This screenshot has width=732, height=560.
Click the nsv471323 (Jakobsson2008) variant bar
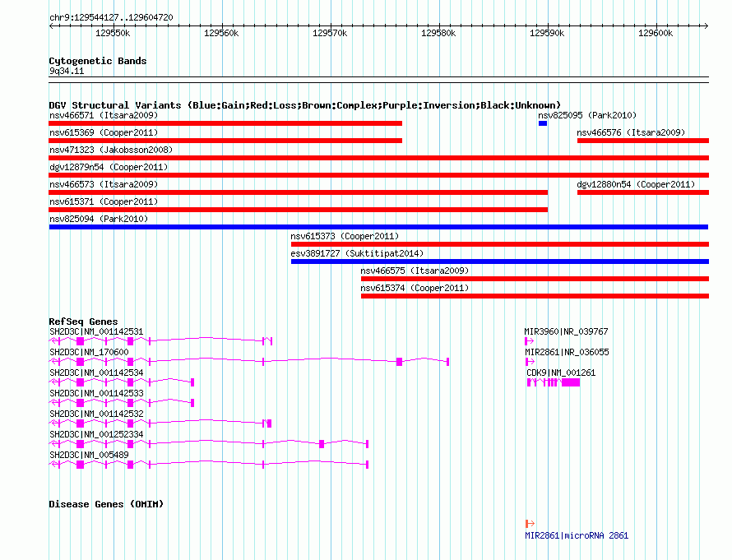[379, 158]
